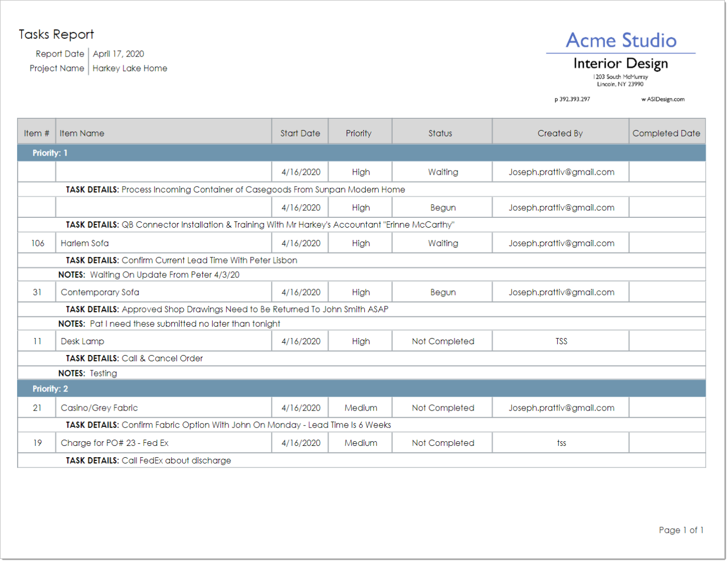
Task: Click project name Harkey Lake Home
Action: (x=130, y=68)
